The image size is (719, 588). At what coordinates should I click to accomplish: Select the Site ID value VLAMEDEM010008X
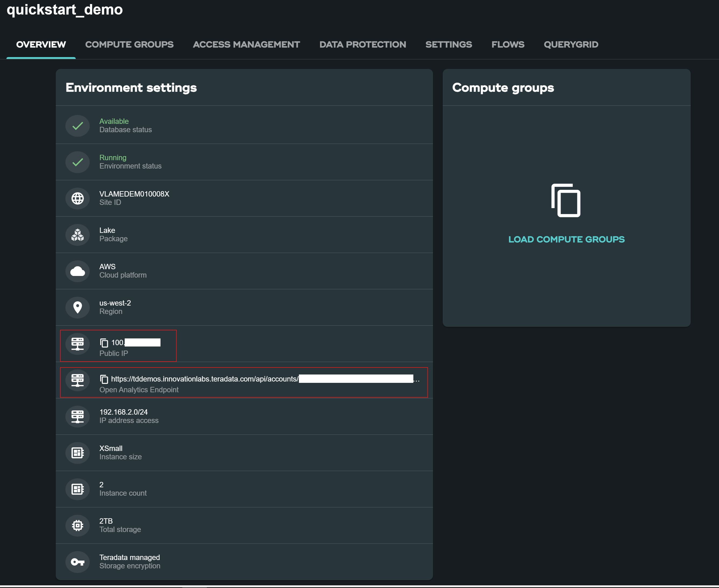pyautogui.click(x=134, y=194)
